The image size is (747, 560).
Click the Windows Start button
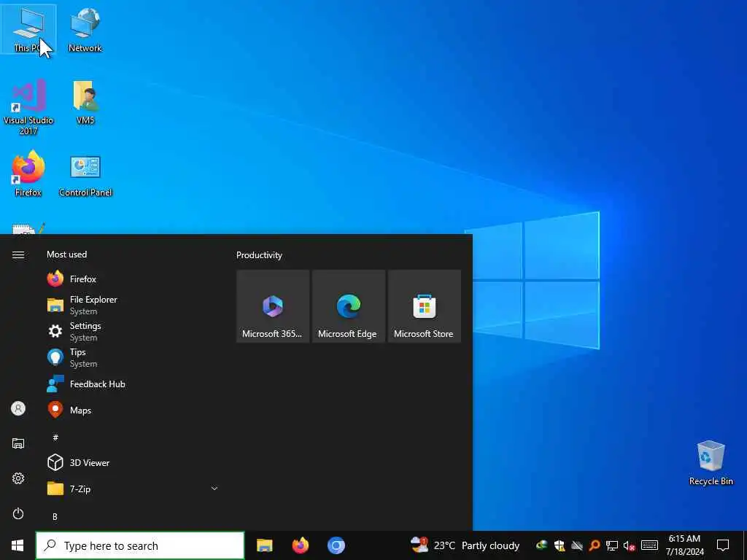18,545
